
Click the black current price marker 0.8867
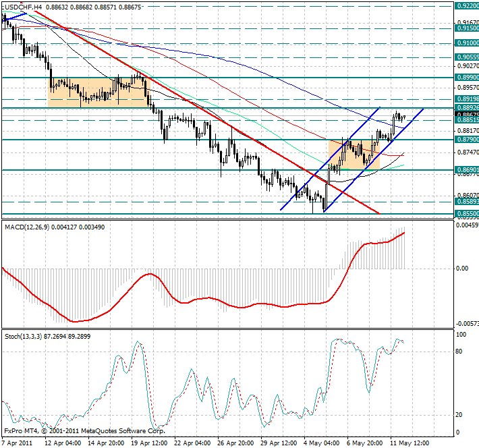pyautogui.click(x=467, y=114)
